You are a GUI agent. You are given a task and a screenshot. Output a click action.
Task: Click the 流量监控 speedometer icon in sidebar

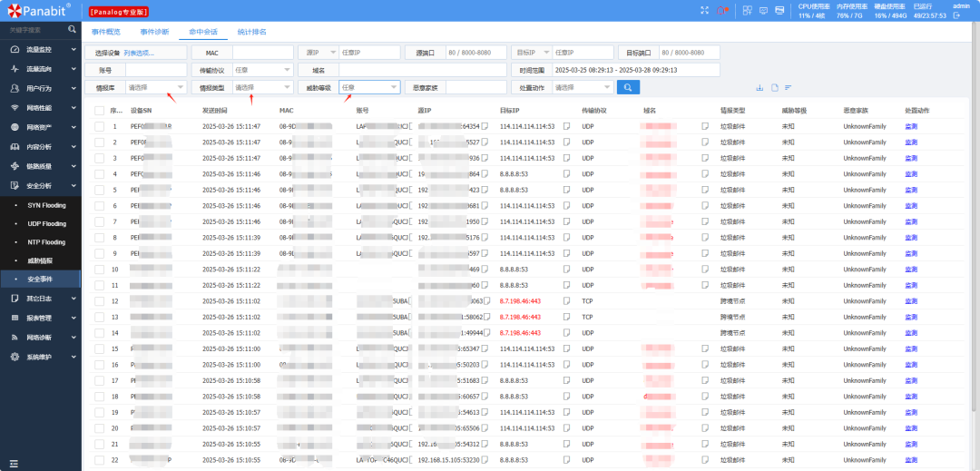[15, 49]
